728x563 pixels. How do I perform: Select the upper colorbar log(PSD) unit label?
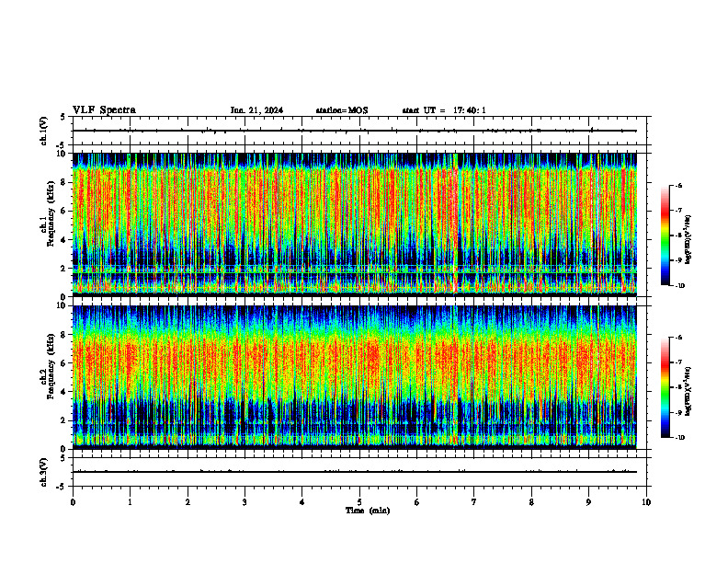point(688,240)
